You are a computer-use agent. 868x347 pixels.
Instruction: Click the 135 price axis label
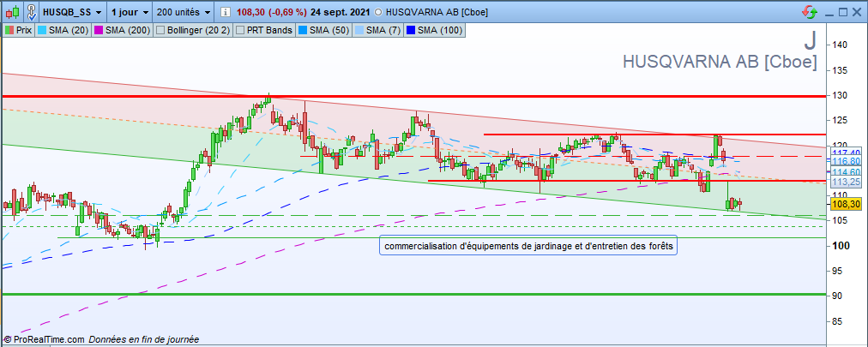point(838,70)
